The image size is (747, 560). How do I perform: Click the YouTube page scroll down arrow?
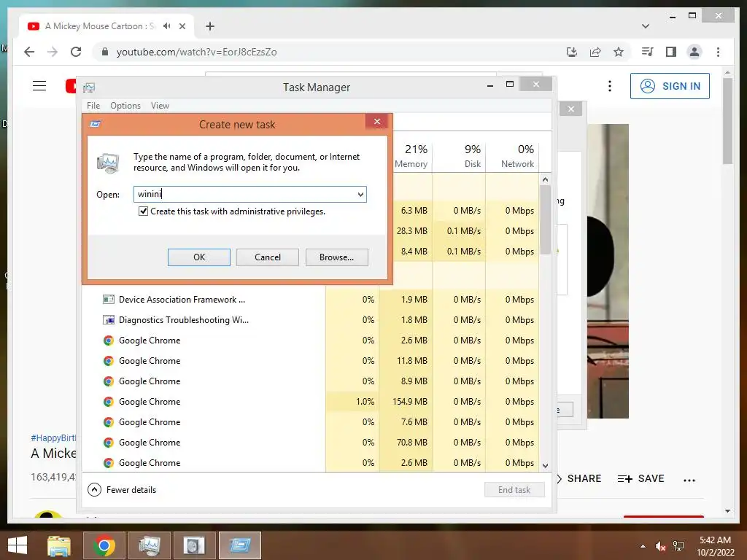click(x=727, y=511)
